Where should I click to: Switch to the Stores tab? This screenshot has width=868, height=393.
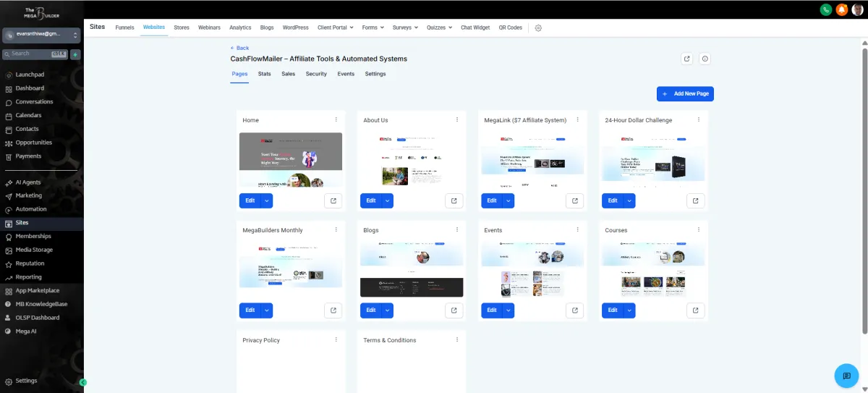pyautogui.click(x=182, y=28)
